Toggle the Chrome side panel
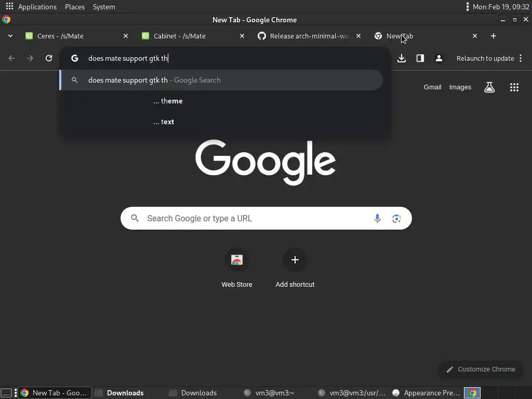Screen dimensions: 532x399 click(x=420, y=58)
